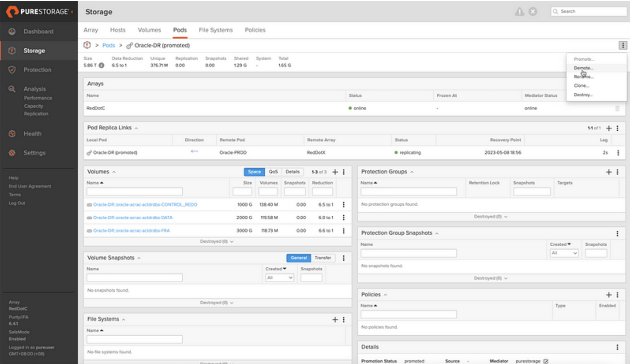Collapse the Pod Replica Links panel
The image size is (630, 364).
coord(136,128)
